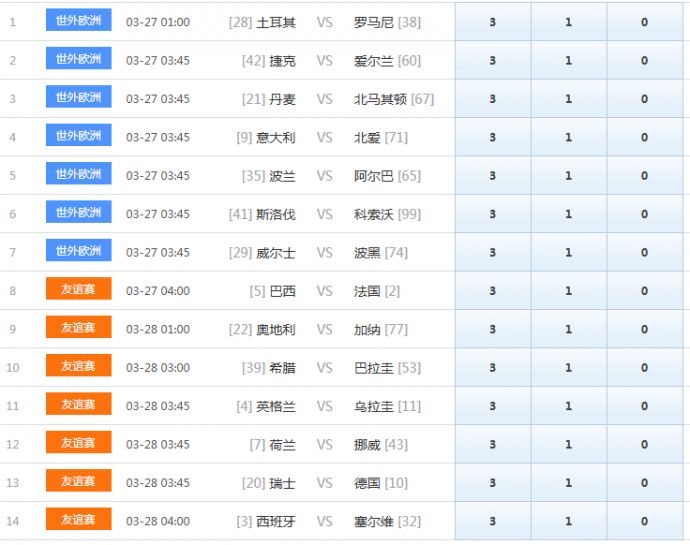Click match time 03-28 01:00

(158, 329)
